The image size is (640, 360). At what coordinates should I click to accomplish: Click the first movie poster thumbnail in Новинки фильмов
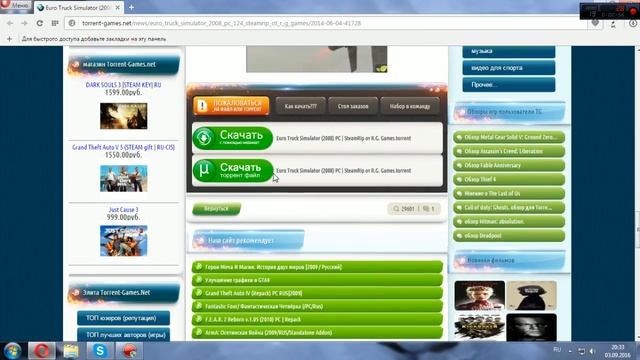pos(480,296)
